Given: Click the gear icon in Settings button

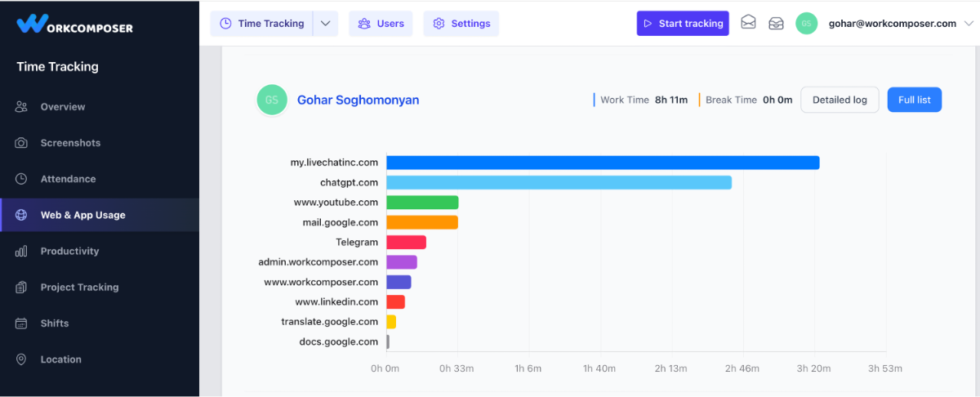Looking at the screenshot, I should coord(439,24).
